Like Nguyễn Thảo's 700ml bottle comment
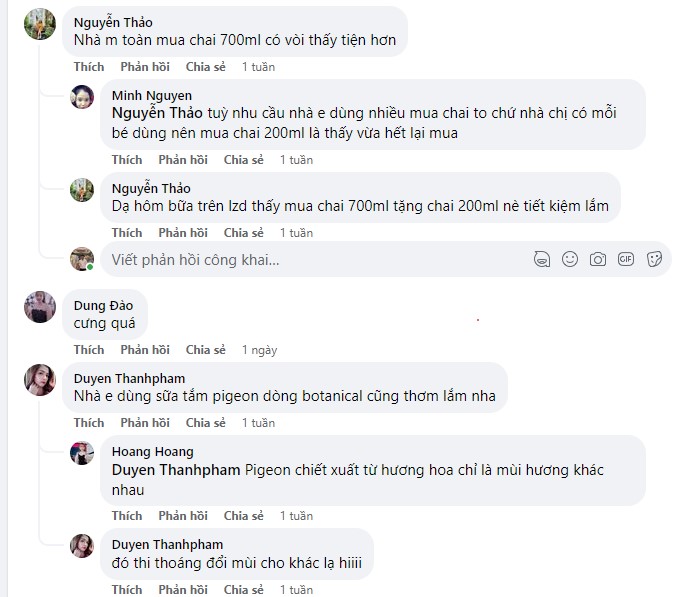 point(89,67)
